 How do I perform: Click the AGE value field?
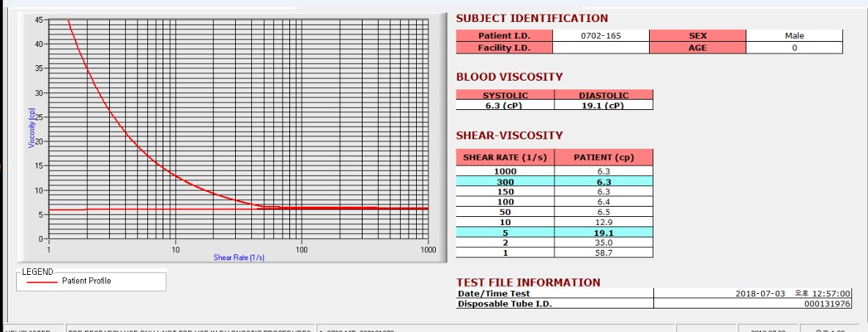(794, 48)
